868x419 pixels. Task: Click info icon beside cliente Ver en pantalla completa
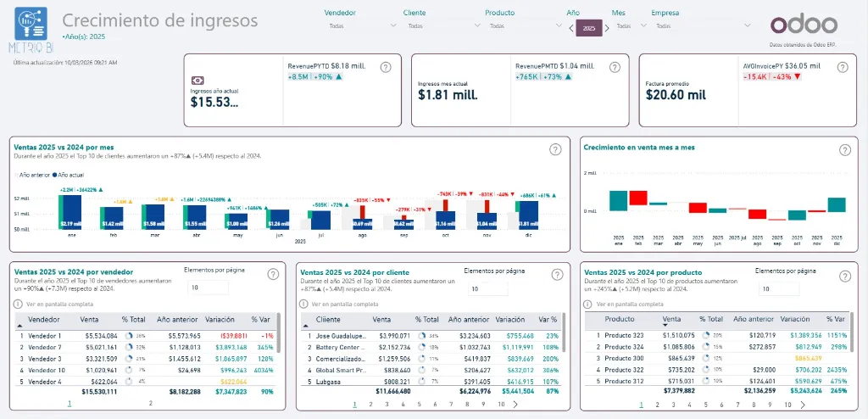(303, 304)
